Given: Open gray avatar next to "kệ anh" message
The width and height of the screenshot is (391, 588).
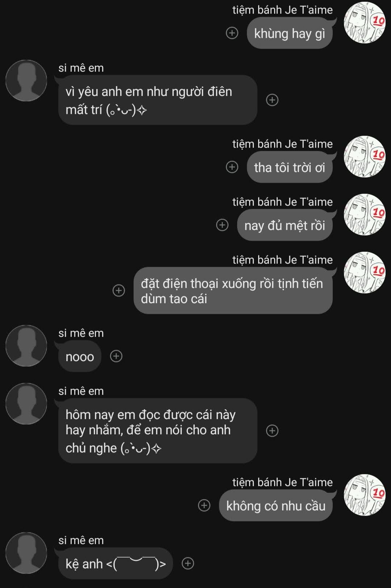Looking at the screenshot, I should click(26, 553).
